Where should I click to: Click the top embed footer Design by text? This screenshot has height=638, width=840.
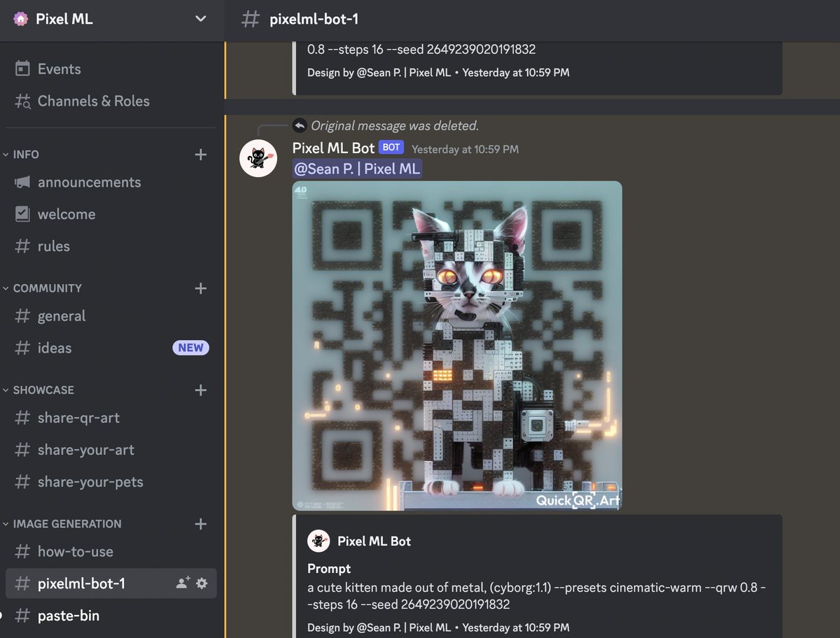click(x=438, y=72)
